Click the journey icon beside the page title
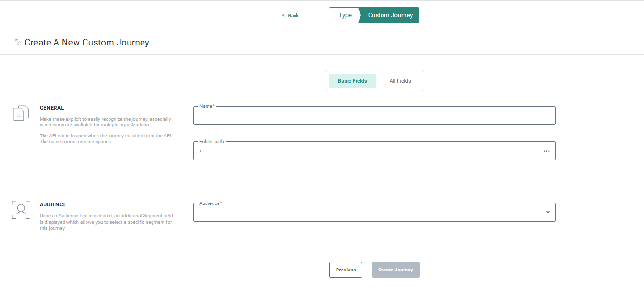 tap(18, 43)
